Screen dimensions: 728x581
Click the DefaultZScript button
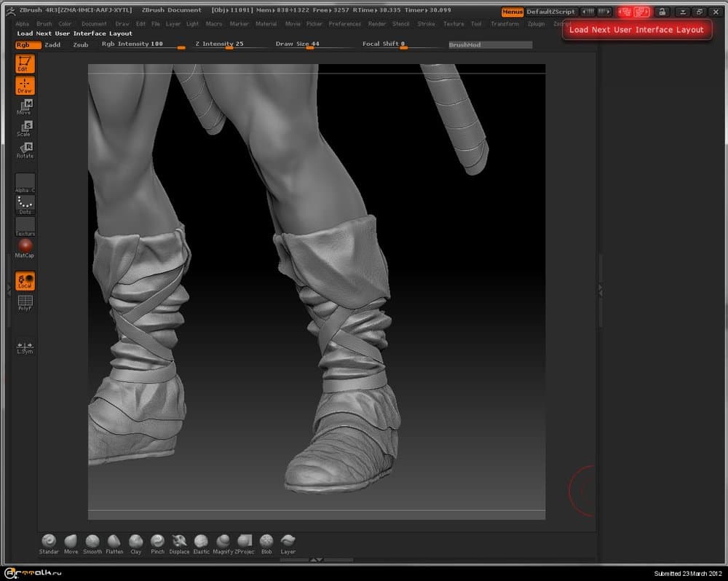[x=551, y=12]
